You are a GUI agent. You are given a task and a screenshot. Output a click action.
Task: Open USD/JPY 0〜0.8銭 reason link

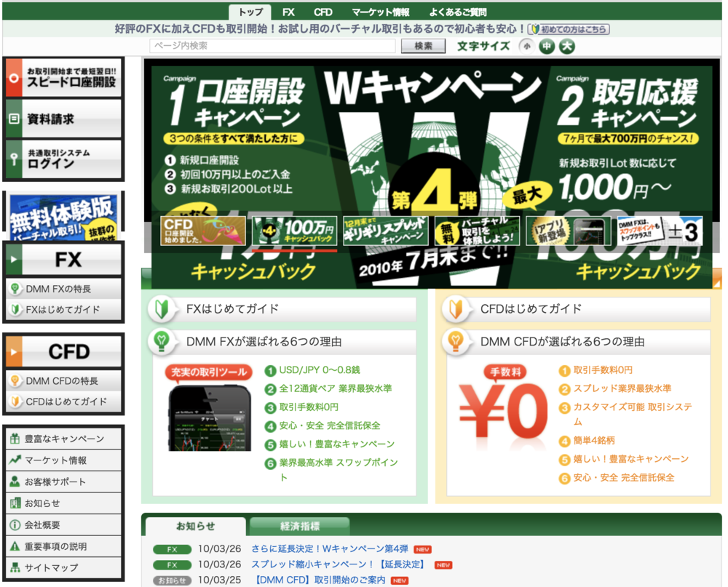320,370
